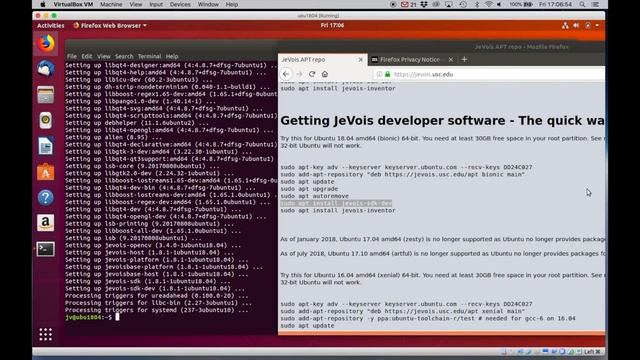View site security padlock info
This screenshot has height=360, width=640.
tap(387, 74)
